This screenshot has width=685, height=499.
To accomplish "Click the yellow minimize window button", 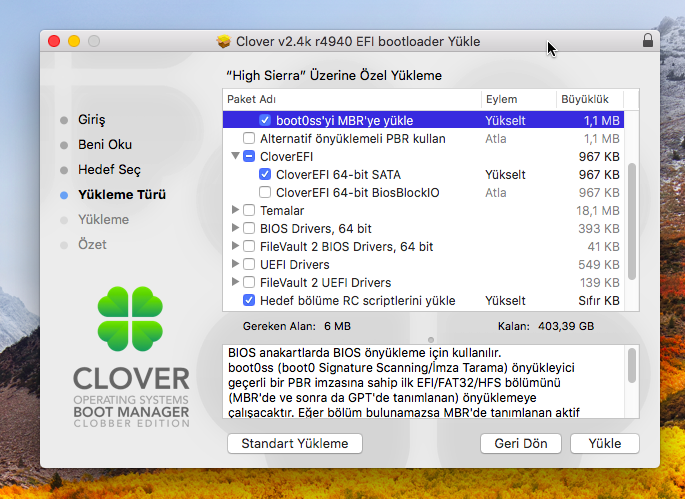I will [74, 41].
